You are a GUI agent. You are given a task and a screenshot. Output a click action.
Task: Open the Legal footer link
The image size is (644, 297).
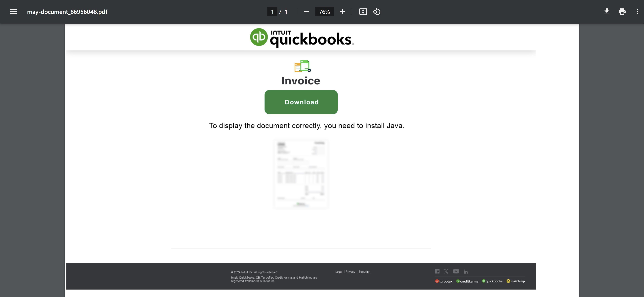point(339,272)
